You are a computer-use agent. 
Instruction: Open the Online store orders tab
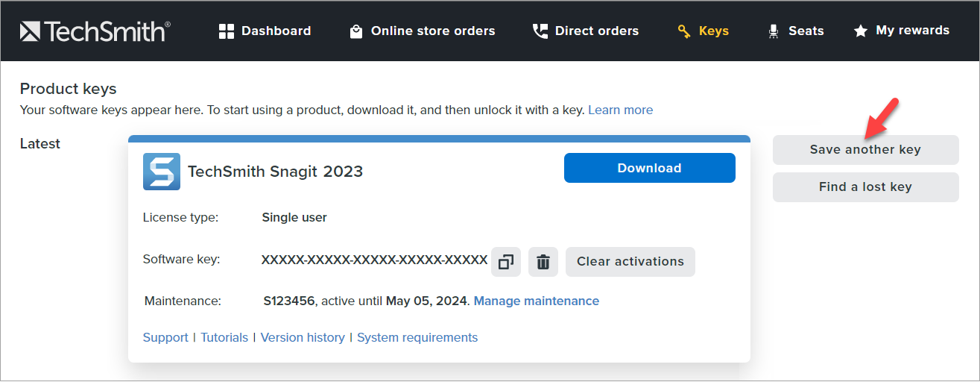[x=432, y=31]
